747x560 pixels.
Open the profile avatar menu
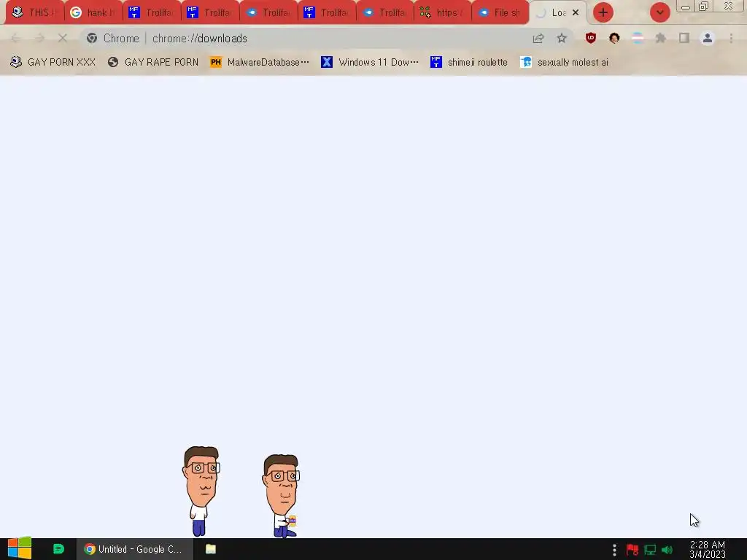tap(708, 38)
